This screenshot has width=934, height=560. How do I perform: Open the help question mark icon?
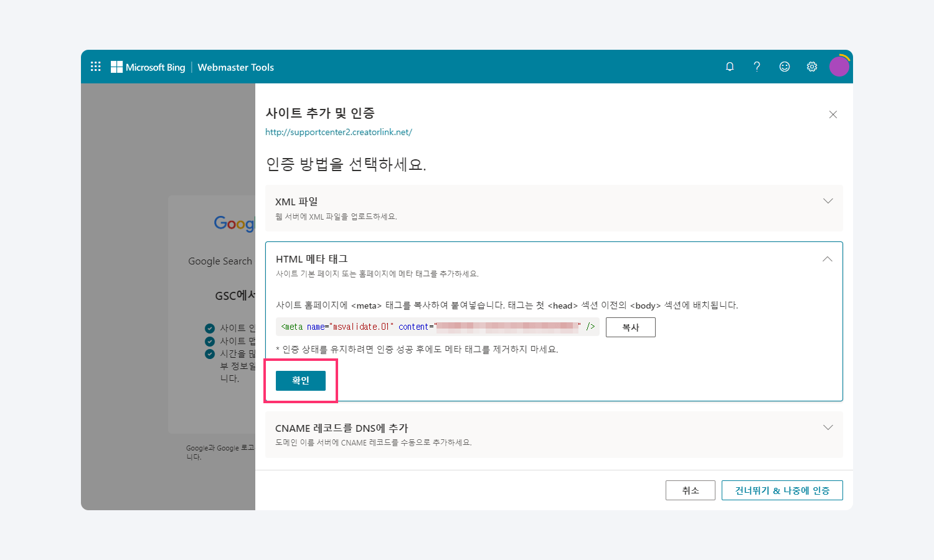coord(757,67)
